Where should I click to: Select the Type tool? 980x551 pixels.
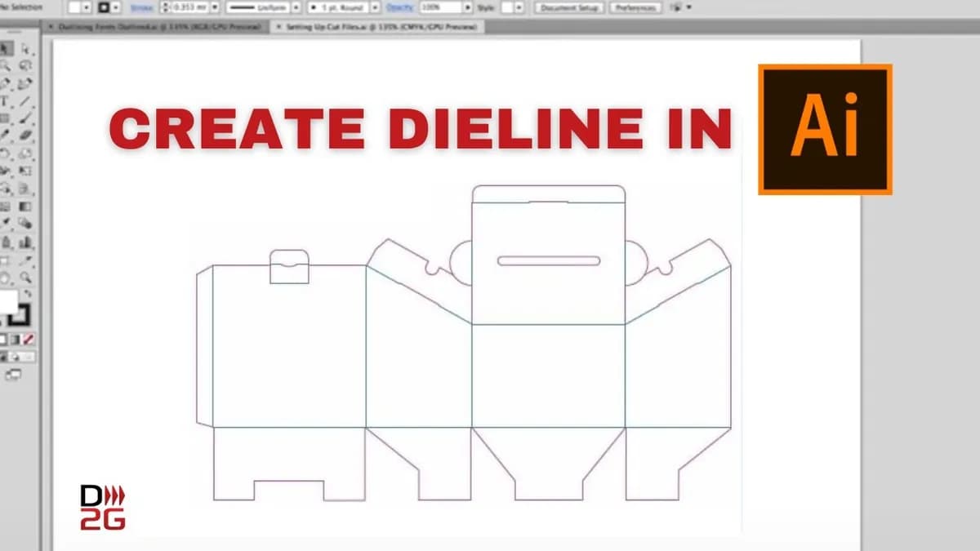point(7,101)
